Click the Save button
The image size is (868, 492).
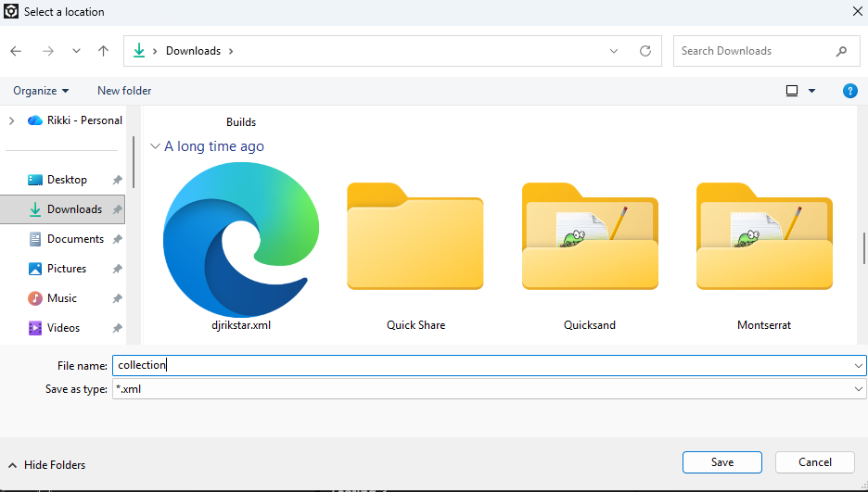click(721, 462)
